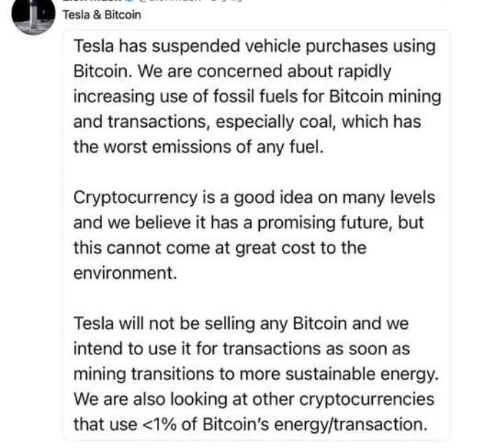Click the final line mentioning "<1% of Bitcoin's energy/transaction."
The height and width of the screenshot is (448, 493).
point(250,424)
